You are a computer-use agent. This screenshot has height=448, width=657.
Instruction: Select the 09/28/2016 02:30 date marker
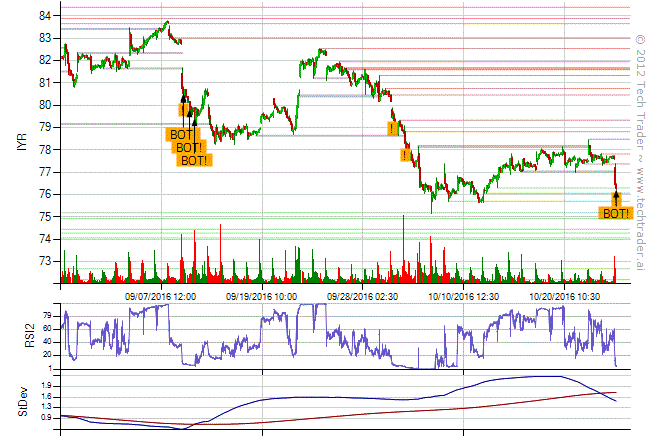[361, 296]
